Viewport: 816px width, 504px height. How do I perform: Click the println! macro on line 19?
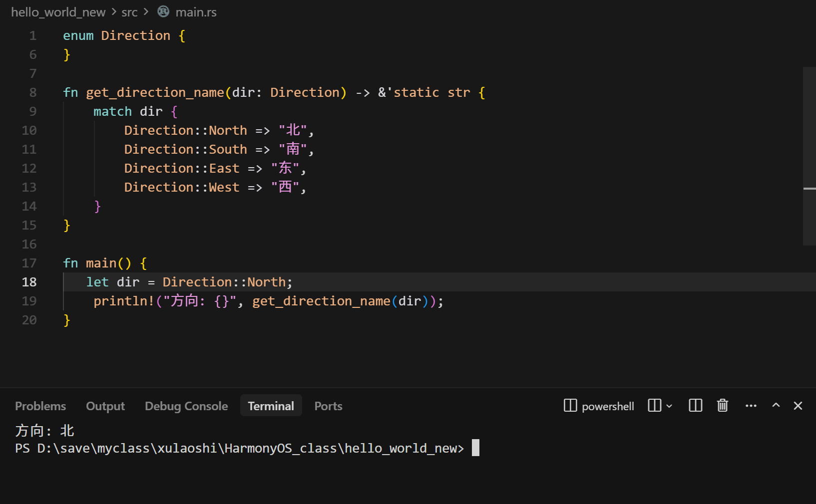[124, 301]
